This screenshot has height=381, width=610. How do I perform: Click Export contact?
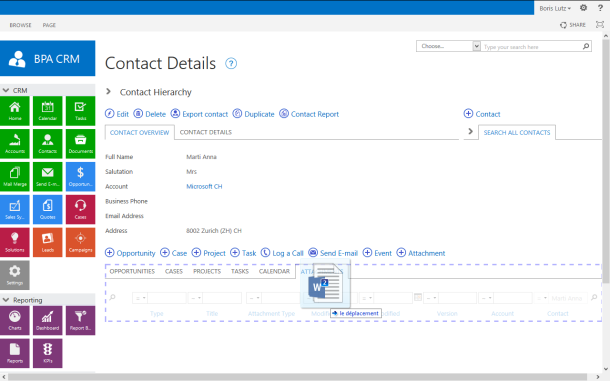pyautogui.click(x=200, y=114)
